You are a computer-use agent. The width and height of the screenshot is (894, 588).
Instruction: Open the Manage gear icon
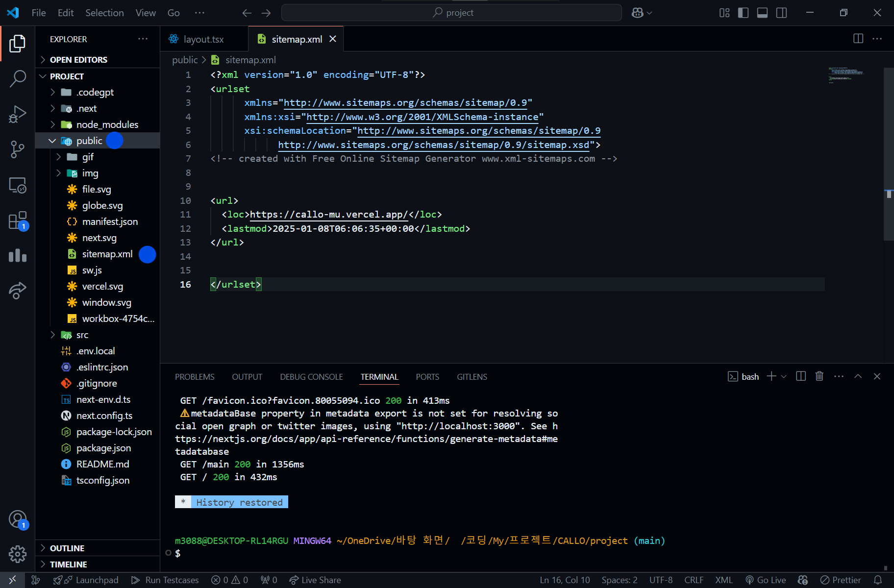pyautogui.click(x=17, y=554)
